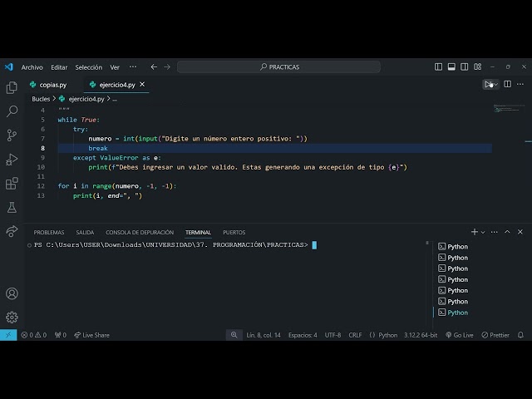Open notifications bell in status bar
532x399 pixels.
(520, 335)
